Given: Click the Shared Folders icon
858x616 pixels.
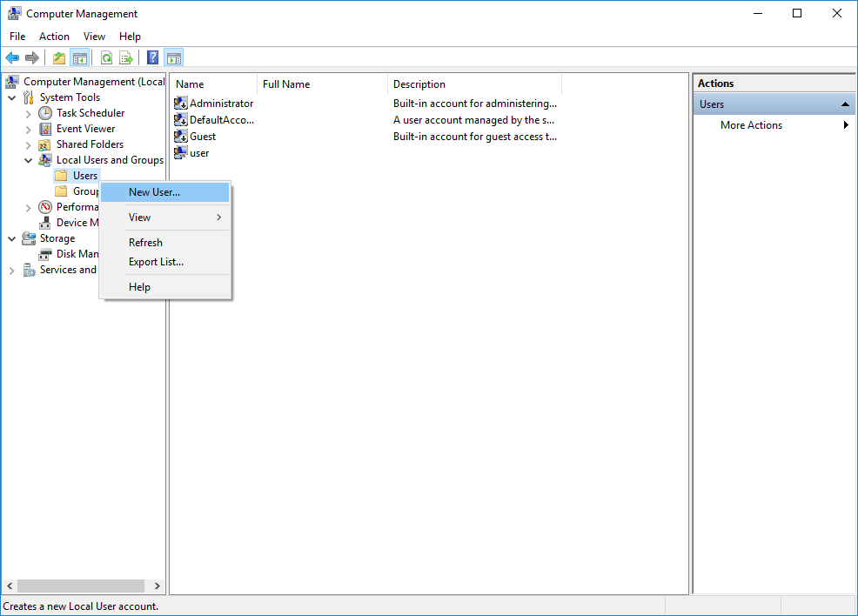Looking at the screenshot, I should coord(45,145).
